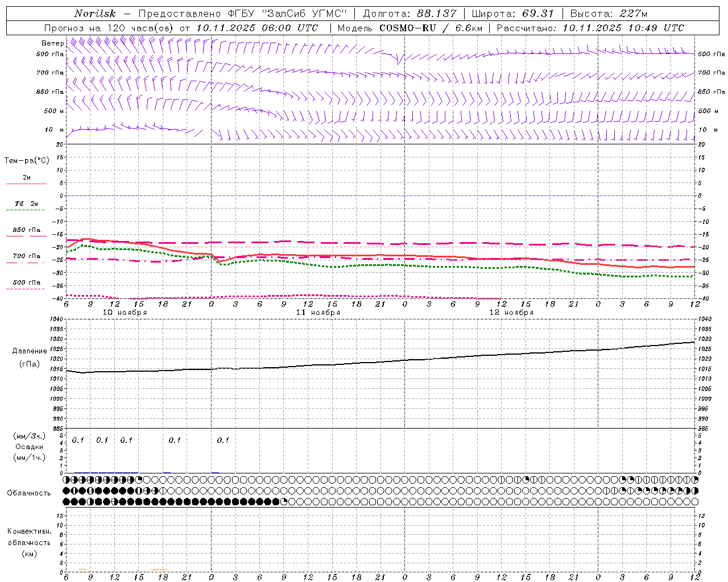Click the Ветер wind panel label
The image size is (728, 582).
(x=53, y=43)
